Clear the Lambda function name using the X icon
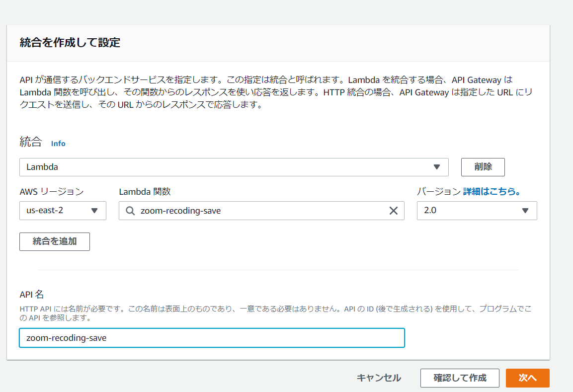Viewport: 573px width, 392px height. [394, 211]
